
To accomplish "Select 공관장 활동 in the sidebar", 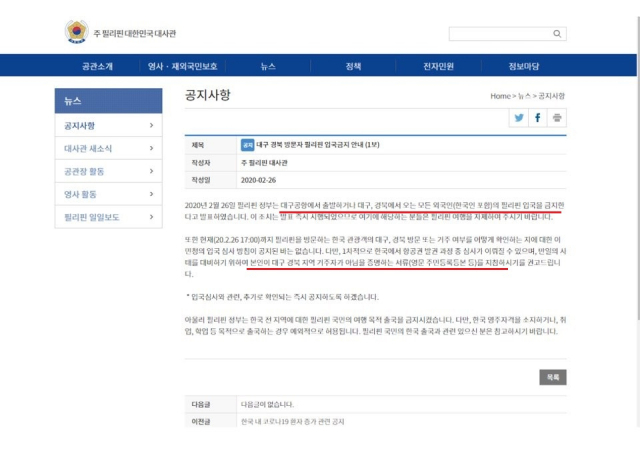I will pos(109,171).
